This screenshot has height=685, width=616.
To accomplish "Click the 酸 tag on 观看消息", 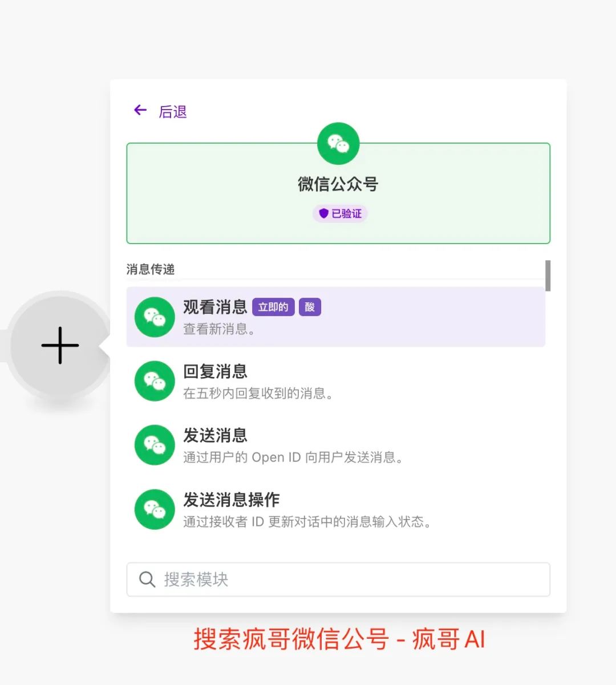I will point(310,307).
